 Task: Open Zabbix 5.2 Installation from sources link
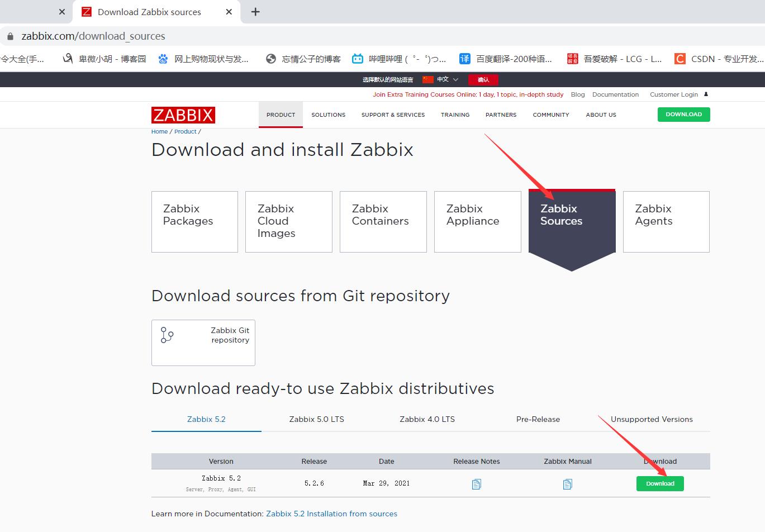[332, 514]
